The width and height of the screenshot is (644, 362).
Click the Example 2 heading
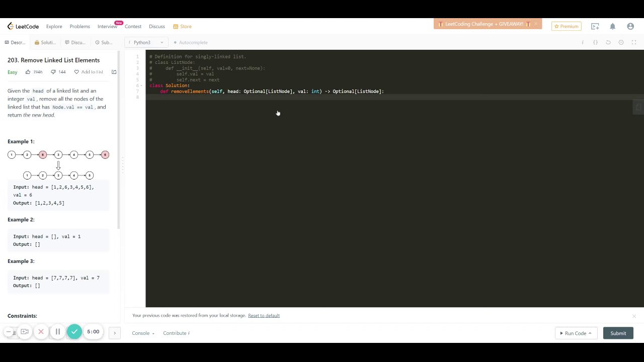pos(21,220)
